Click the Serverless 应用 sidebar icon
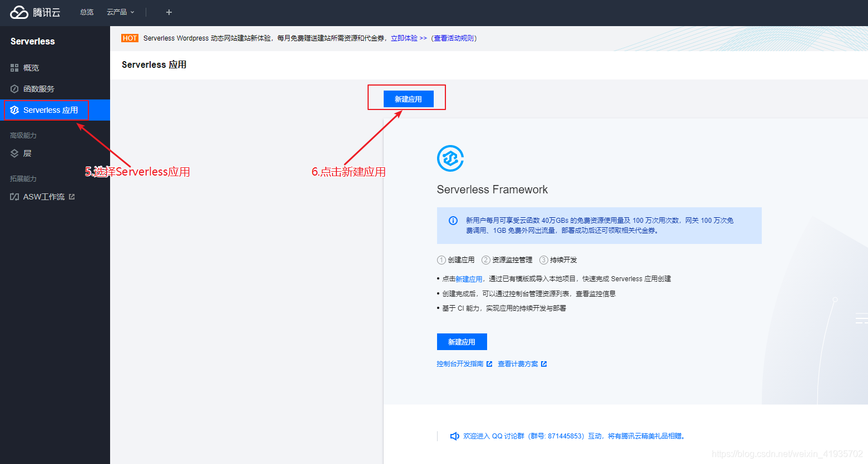The width and height of the screenshot is (868, 464). point(14,110)
